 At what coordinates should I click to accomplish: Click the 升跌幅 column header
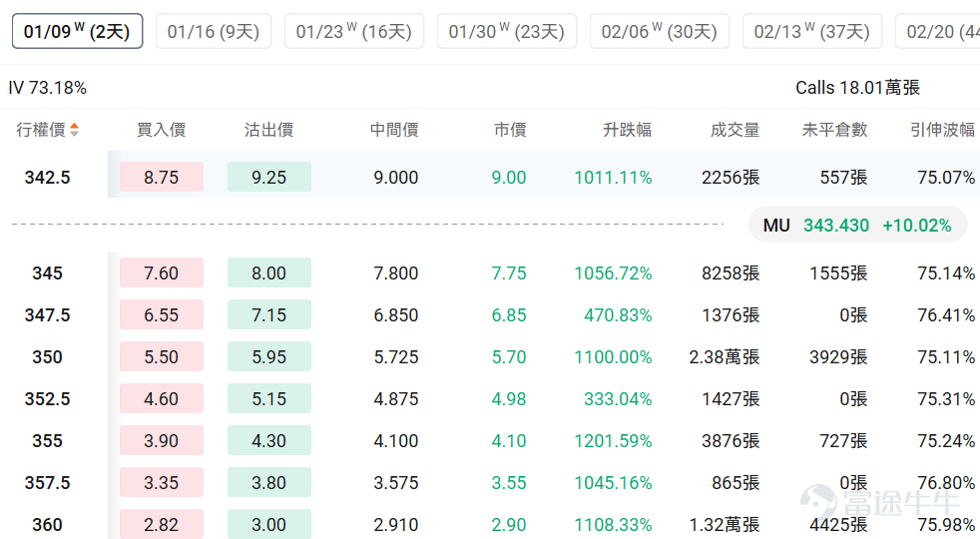tap(627, 130)
